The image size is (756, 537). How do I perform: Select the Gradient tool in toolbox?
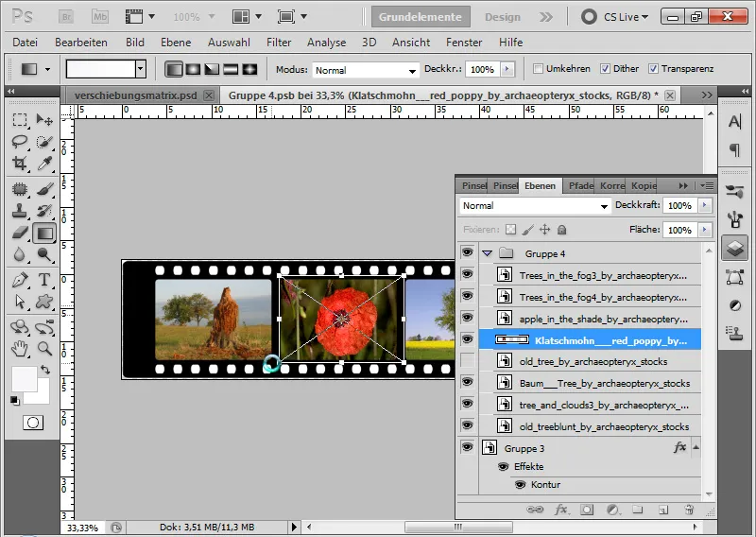pyautogui.click(x=44, y=234)
